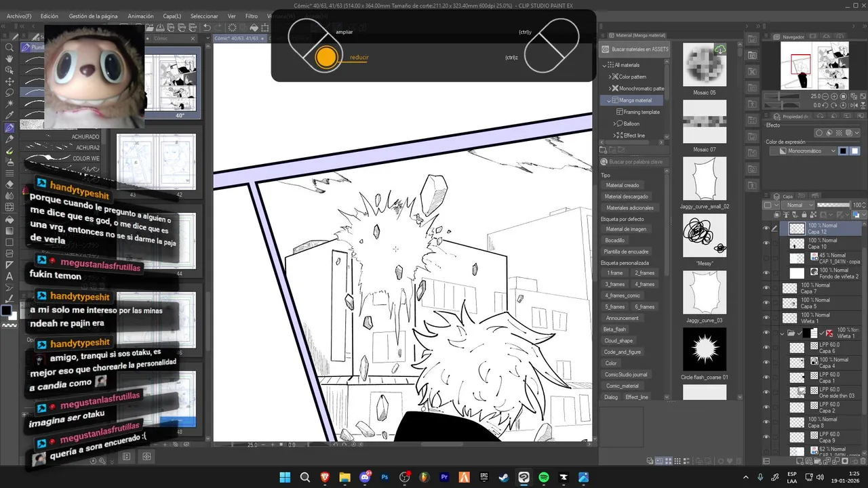Toggle visibility of Capa 6 layer

[x=766, y=348]
